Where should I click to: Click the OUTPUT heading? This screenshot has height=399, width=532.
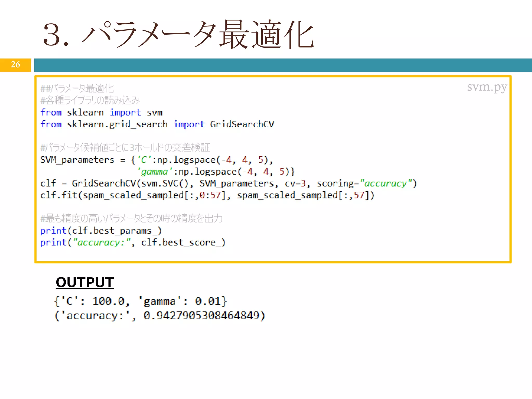pyautogui.click(x=85, y=282)
